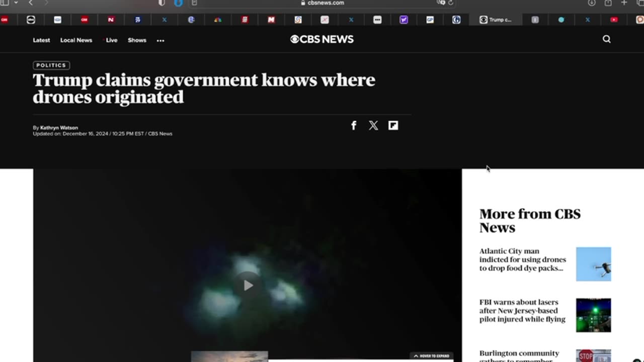Switch to the X tab beside YouTube tab
Viewport: 644px width, 362px height.
587,20
